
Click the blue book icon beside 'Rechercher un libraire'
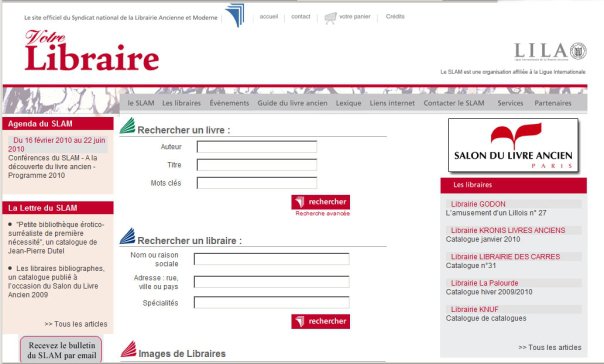(x=128, y=237)
